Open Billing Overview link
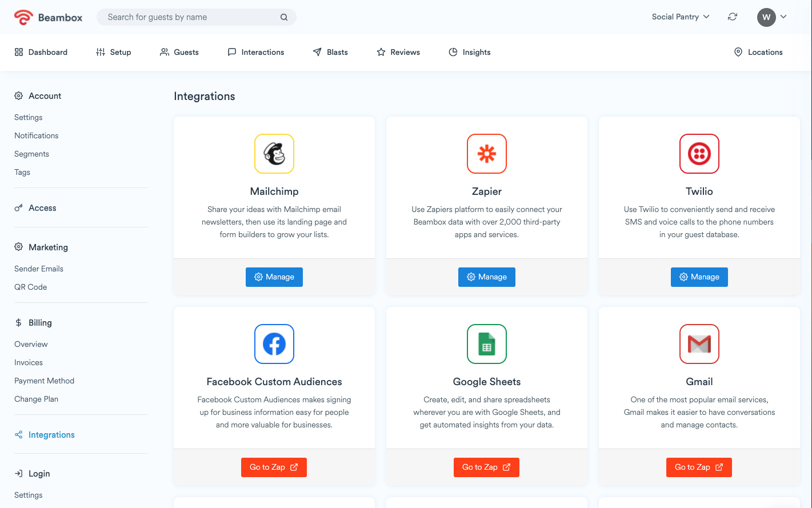 tap(31, 344)
